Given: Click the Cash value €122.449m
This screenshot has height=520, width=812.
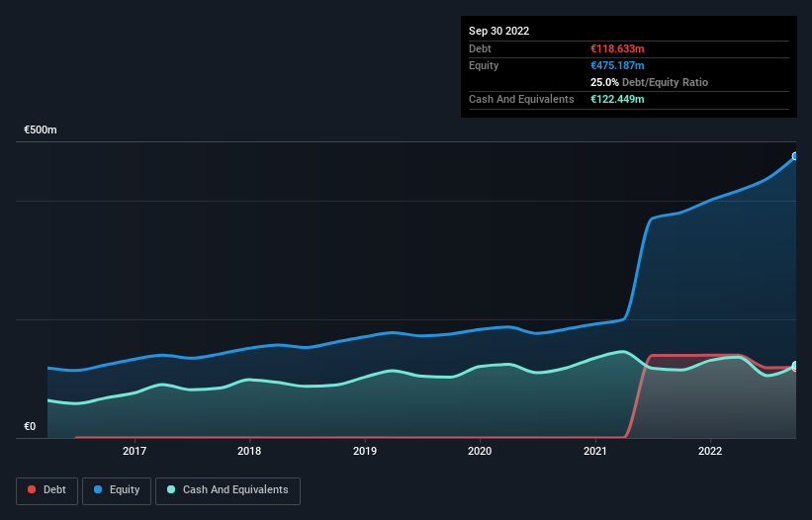Looking at the screenshot, I should click(x=617, y=99).
